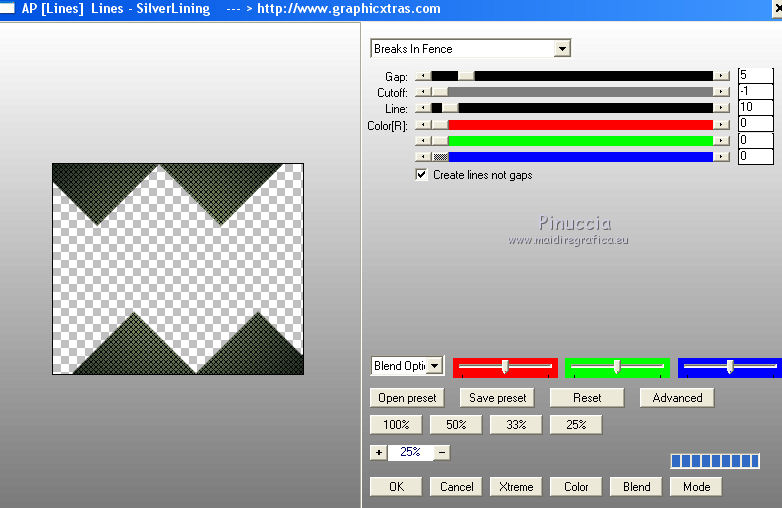This screenshot has height=508, width=782.
Task: Click the Gap slider left arrow
Action: (x=423, y=76)
